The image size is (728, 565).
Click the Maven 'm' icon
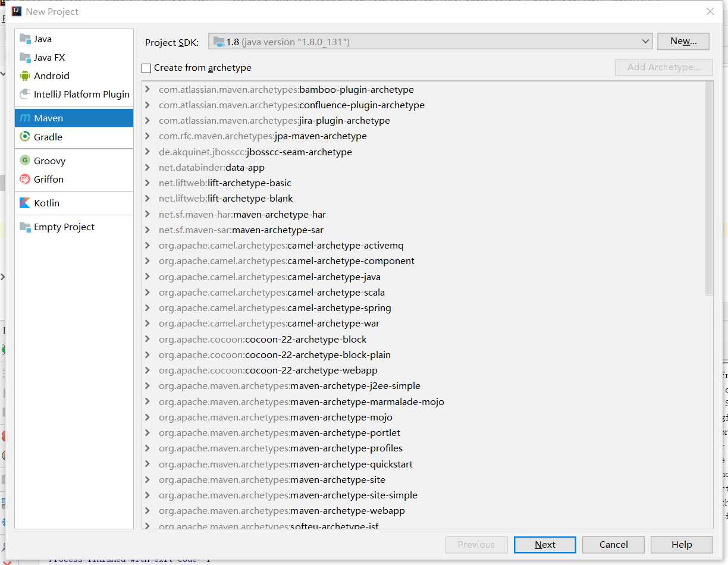25,118
